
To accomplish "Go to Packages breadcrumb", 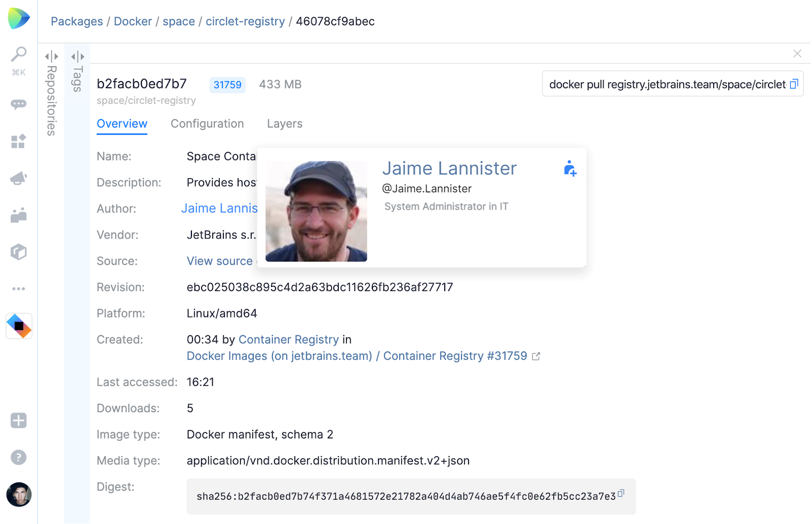I will (76, 21).
